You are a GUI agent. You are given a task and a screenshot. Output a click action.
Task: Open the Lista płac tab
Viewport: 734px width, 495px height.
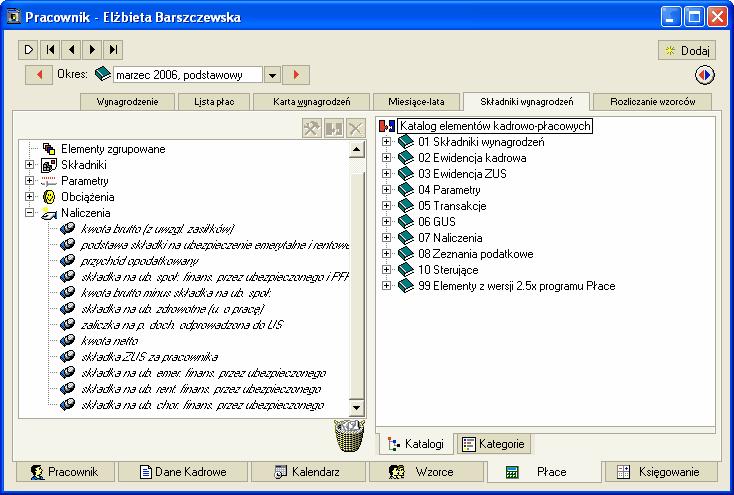[214, 102]
